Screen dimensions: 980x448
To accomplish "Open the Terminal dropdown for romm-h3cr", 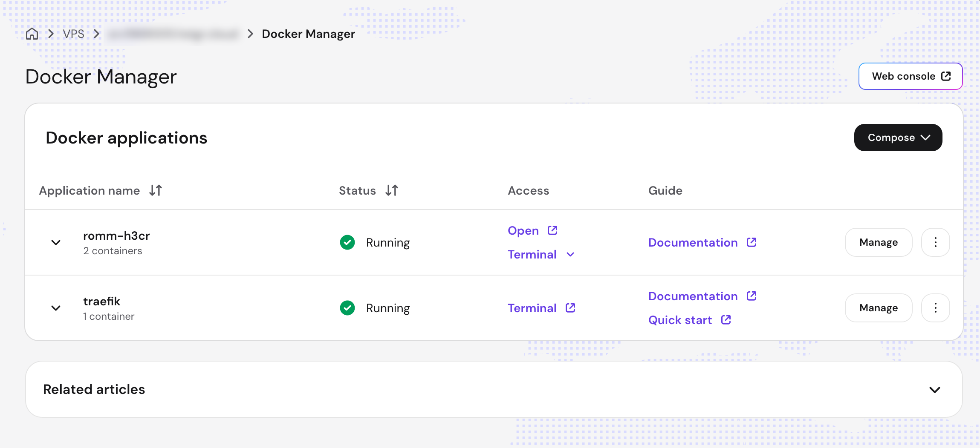I will (x=541, y=254).
